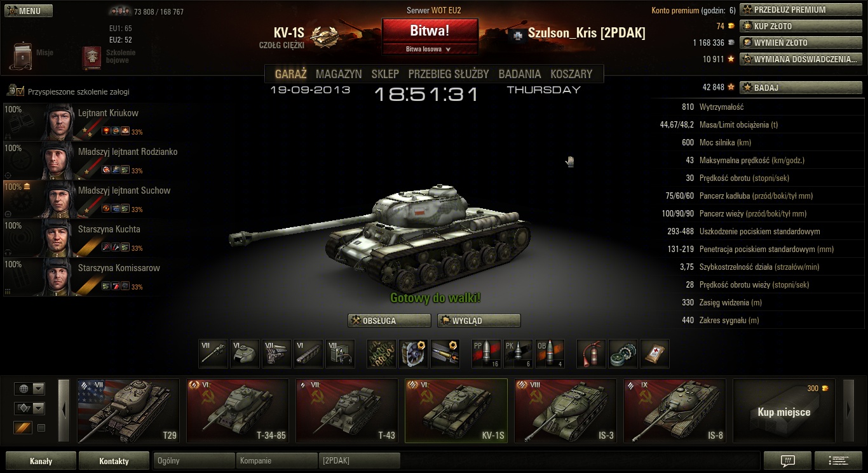Open Szkolenie bojowe training icon
Viewport: 868px width, 473px height.
[92, 57]
